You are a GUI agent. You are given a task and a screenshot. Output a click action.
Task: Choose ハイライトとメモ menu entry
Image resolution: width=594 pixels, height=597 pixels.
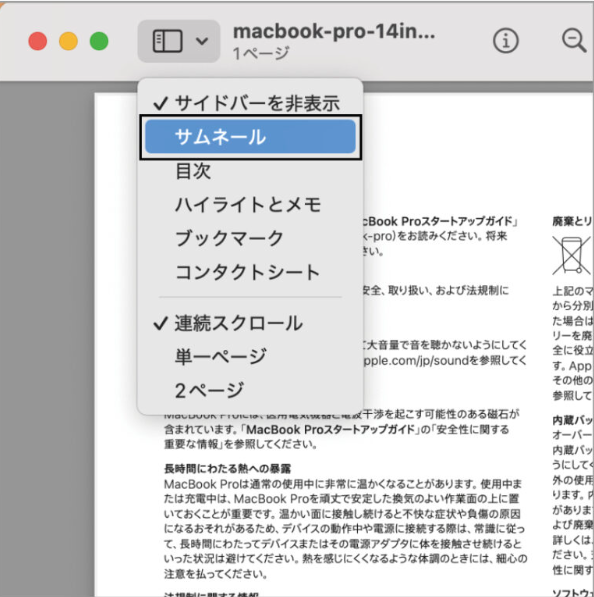click(x=250, y=204)
